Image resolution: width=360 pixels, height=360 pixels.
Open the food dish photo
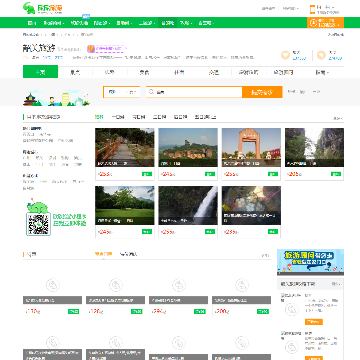[x=251, y=205]
